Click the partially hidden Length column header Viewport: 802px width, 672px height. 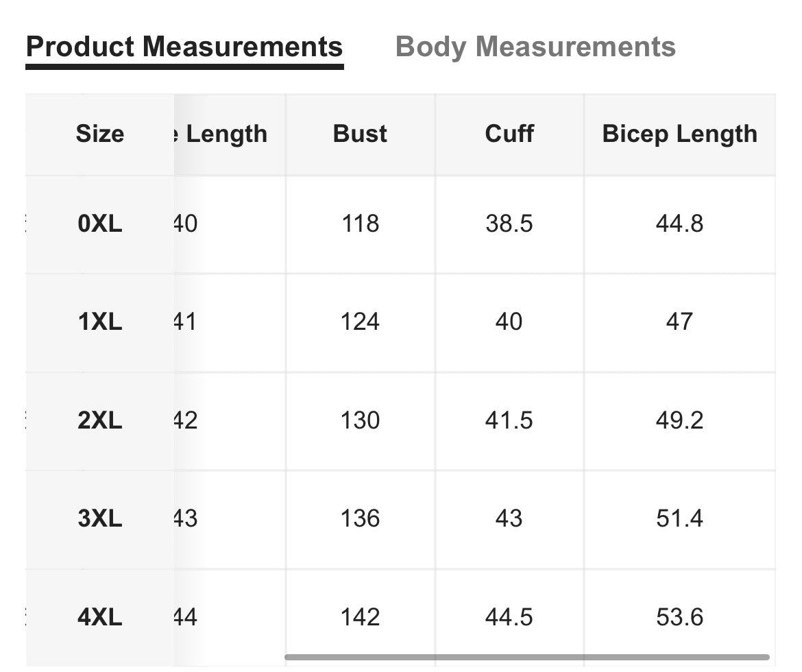pyautogui.click(x=221, y=134)
